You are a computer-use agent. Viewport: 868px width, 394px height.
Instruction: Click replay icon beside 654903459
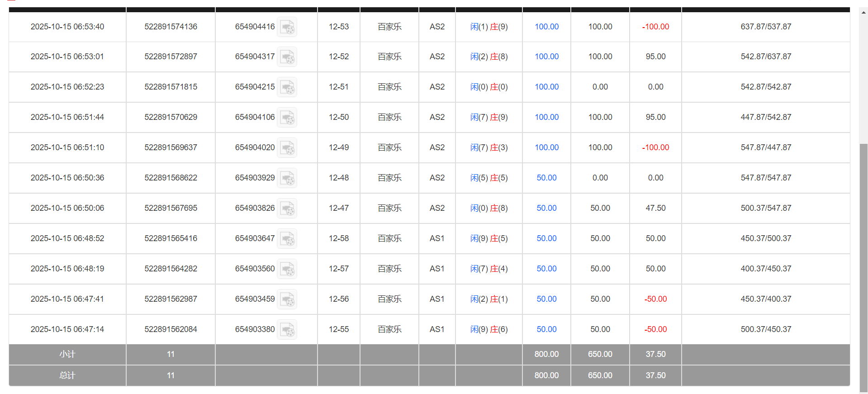[287, 299]
